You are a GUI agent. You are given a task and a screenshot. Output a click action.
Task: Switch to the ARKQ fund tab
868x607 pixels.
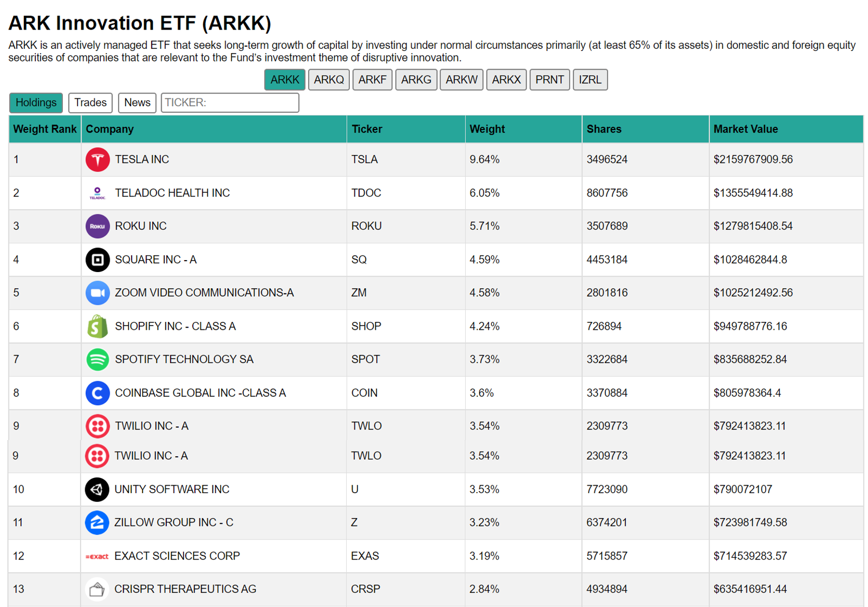click(x=329, y=80)
